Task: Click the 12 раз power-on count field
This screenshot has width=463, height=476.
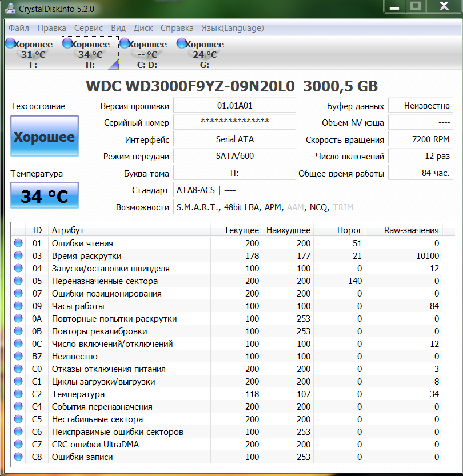Action: [x=421, y=156]
